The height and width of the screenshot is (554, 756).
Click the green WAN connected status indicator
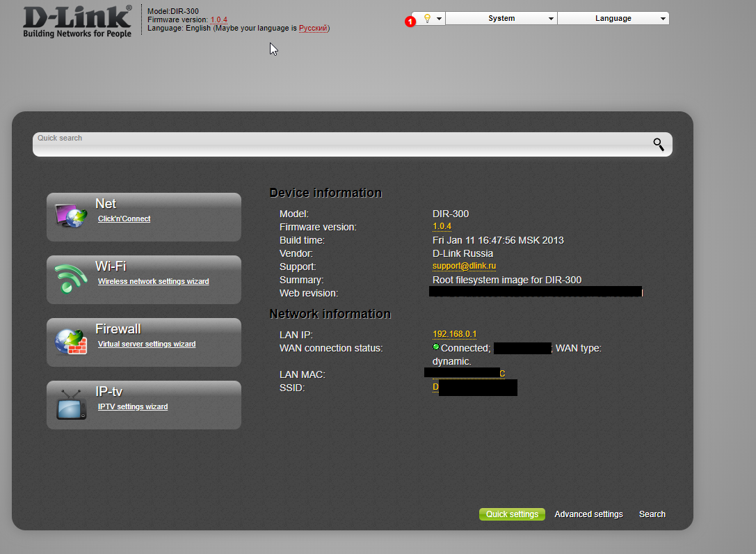(436, 347)
